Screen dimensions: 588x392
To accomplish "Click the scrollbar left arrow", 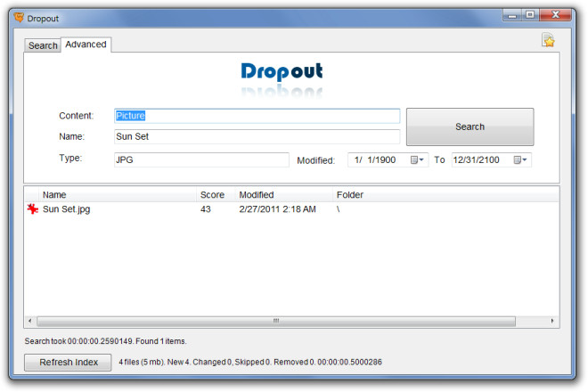I will click(x=30, y=321).
